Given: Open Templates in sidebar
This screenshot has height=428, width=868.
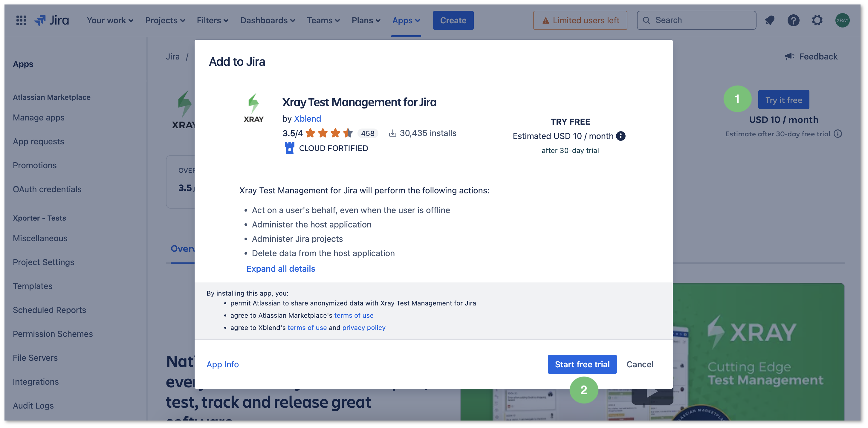Looking at the screenshot, I should point(32,286).
